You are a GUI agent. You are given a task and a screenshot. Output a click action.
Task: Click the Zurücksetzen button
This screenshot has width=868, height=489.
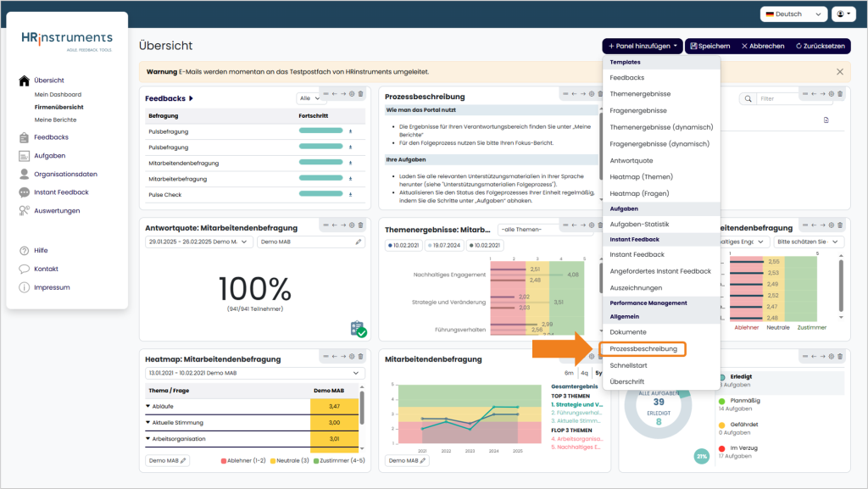(820, 46)
